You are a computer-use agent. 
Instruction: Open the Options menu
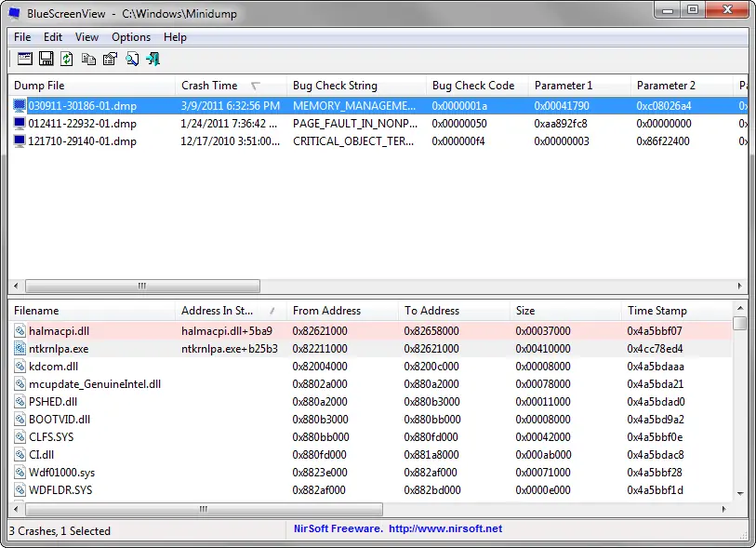(131, 37)
